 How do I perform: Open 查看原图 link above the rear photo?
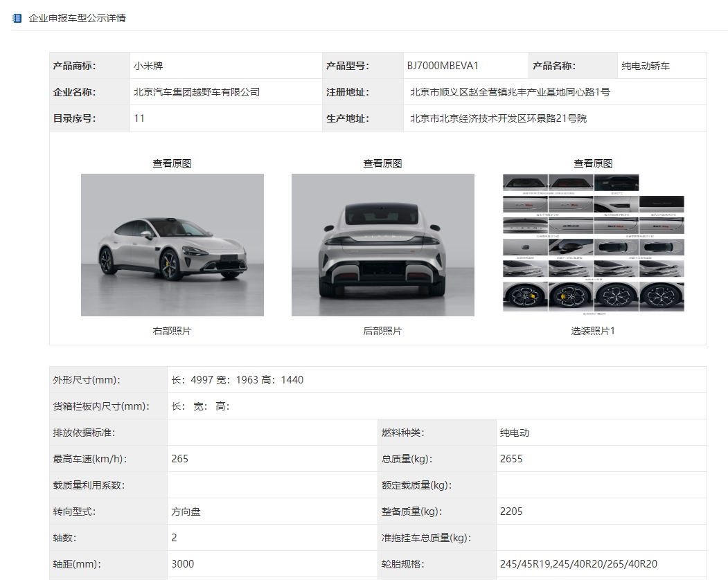tap(382, 163)
